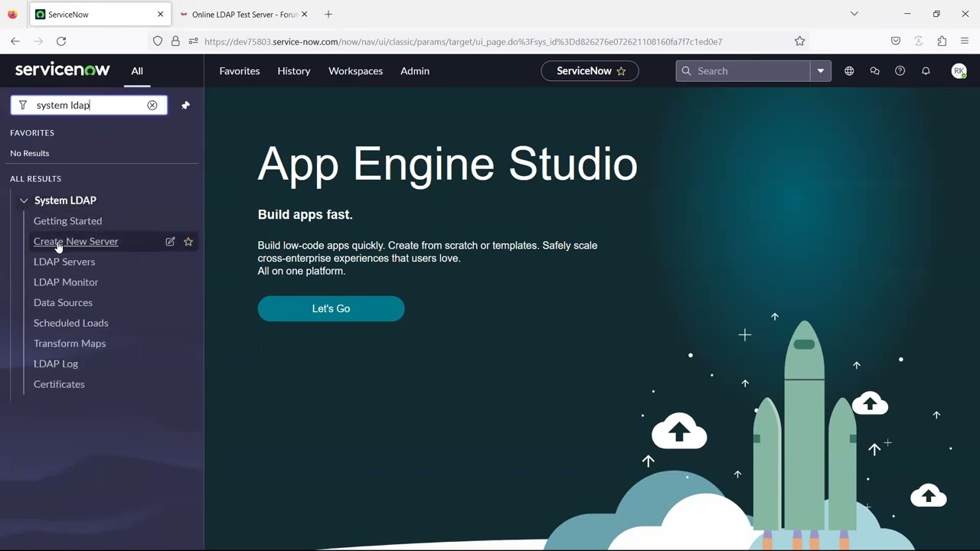The height and width of the screenshot is (551, 980).
Task: Bookmark this page with the star
Action: 799,41
